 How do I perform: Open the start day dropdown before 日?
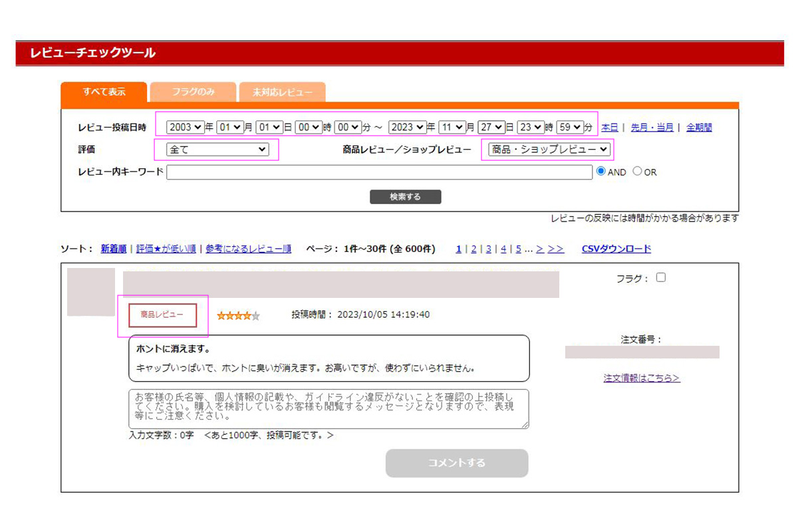click(269, 127)
